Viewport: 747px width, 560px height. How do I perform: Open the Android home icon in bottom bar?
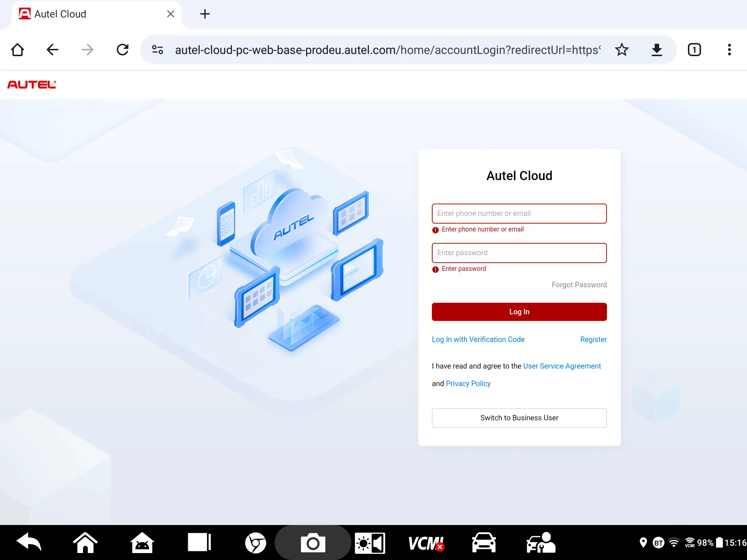tap(142, 542)
